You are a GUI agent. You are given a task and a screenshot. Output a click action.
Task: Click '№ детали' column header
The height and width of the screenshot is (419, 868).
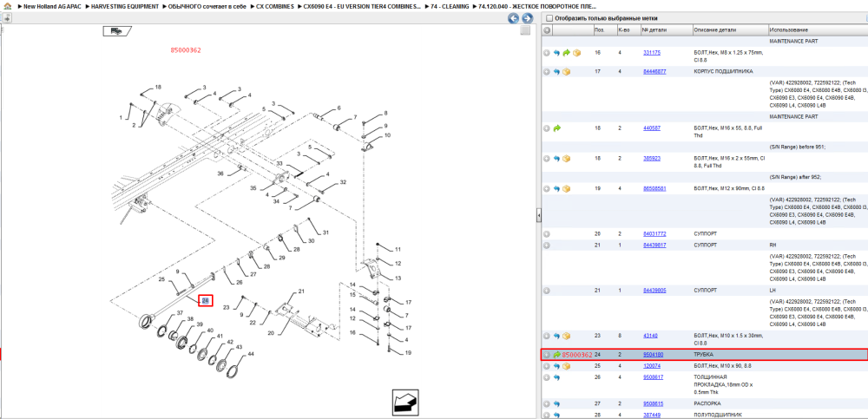click(x=666, y=29)
